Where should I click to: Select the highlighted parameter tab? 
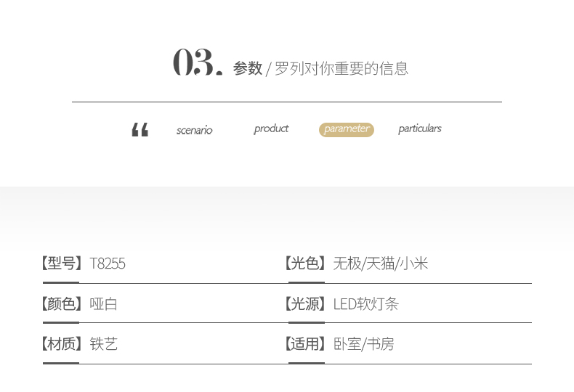tap(347, 129)
